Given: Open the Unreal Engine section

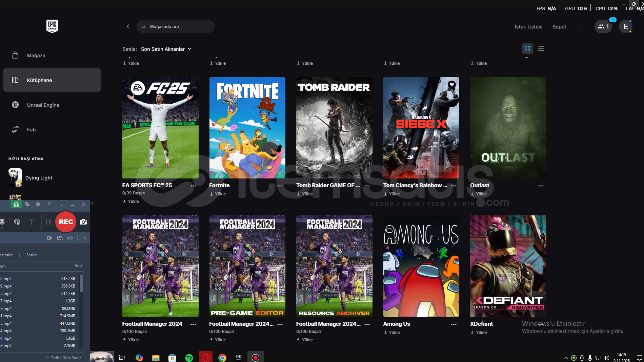Looking at the screenshot, I should (52, 105).
